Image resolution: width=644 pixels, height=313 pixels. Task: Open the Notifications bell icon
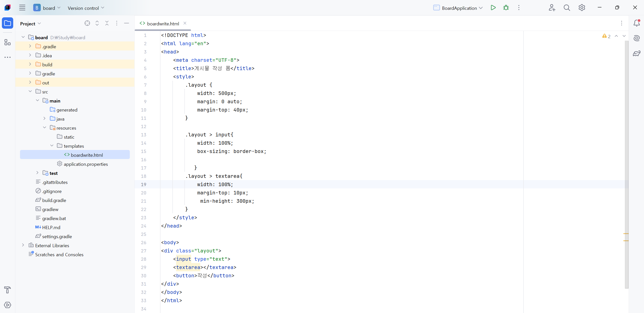(636, 23)
